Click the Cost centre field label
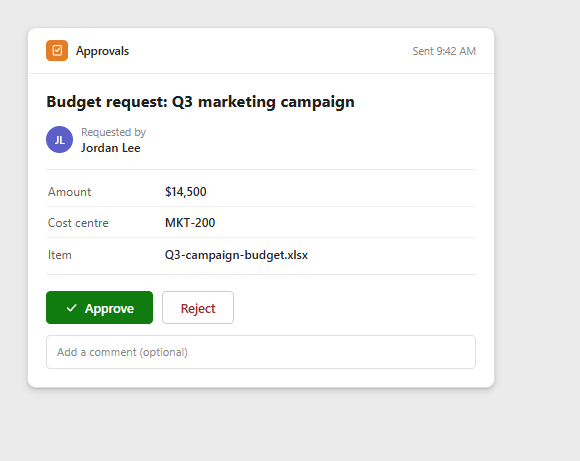Image resolution: width=580 pixels, height=461 pixels. point(78,223)
